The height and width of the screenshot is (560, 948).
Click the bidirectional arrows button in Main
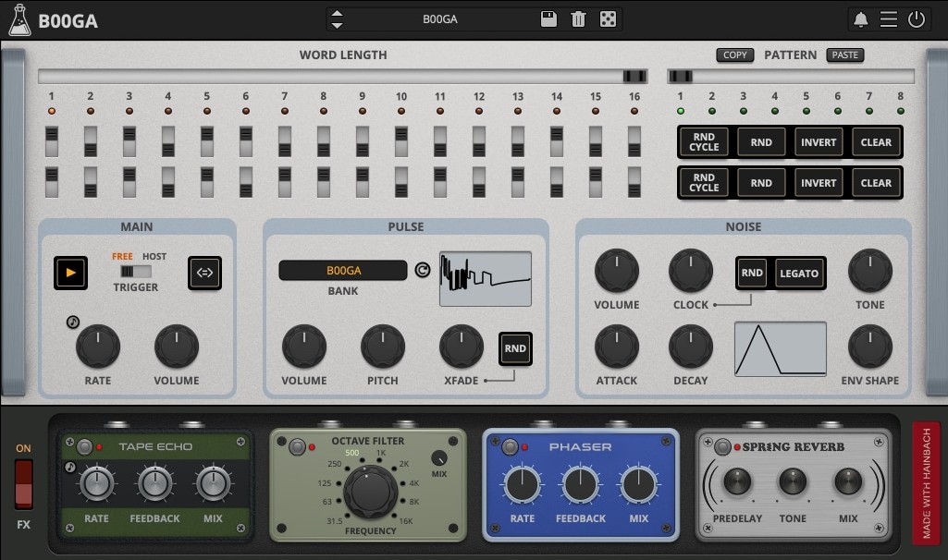point(204,273)
